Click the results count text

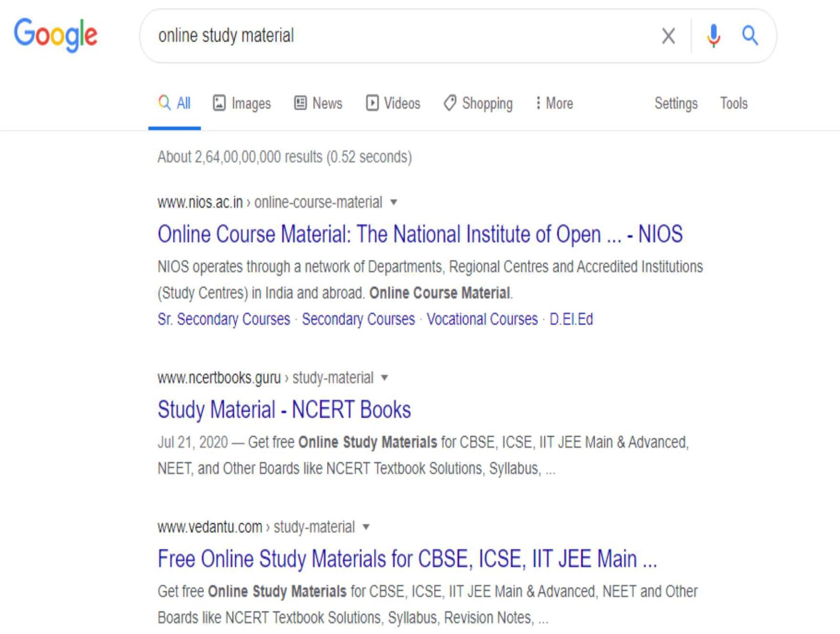point(285,157)
